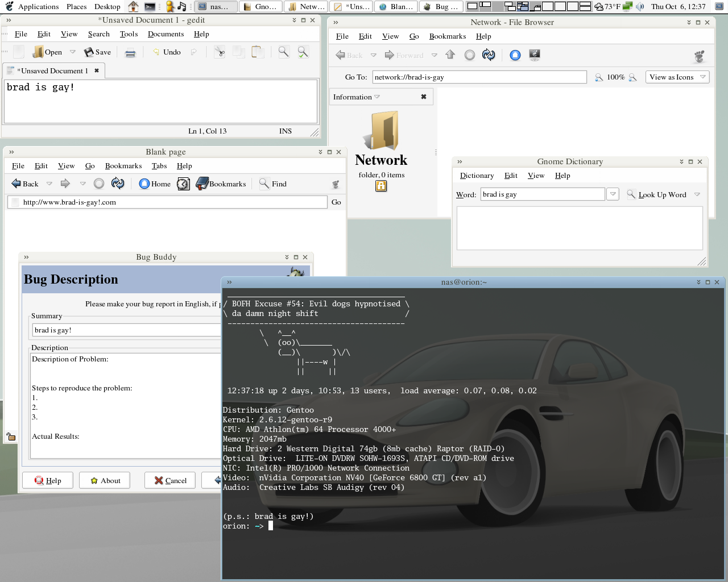The width and height of the screenshot is (728, 582).
Task: Select the Unsaved Document 1 tab
Action: (x=53, y=71)
